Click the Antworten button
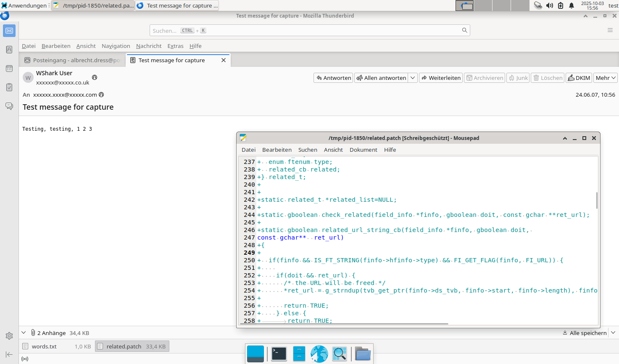The image size is (619, 364). click(x=333, y=78)
